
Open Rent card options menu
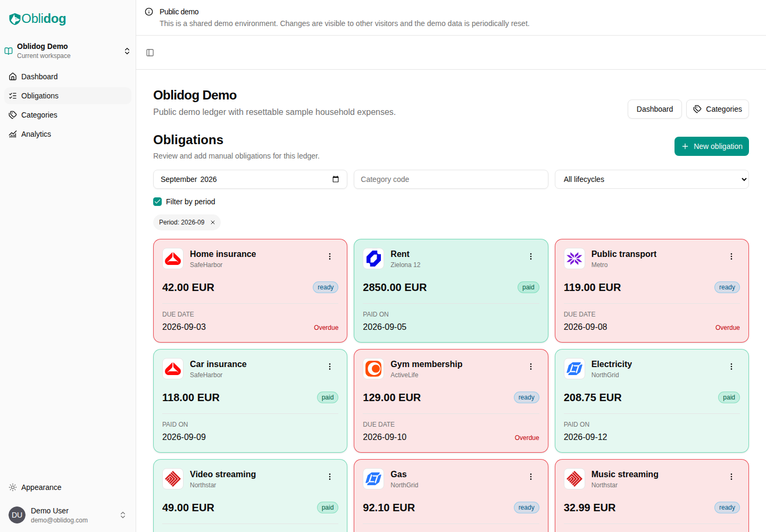[531, 256]
